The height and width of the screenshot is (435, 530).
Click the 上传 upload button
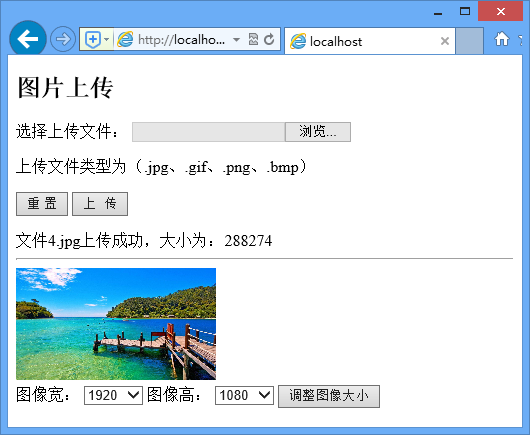click(100, 204)
